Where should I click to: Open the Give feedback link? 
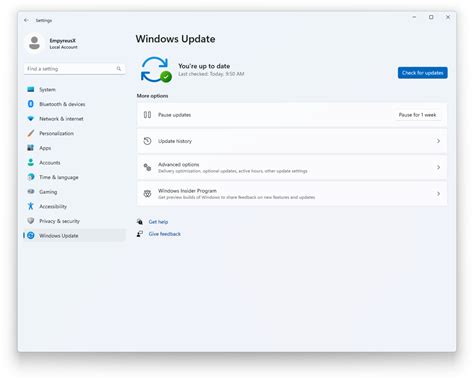(x=165, y=234)
